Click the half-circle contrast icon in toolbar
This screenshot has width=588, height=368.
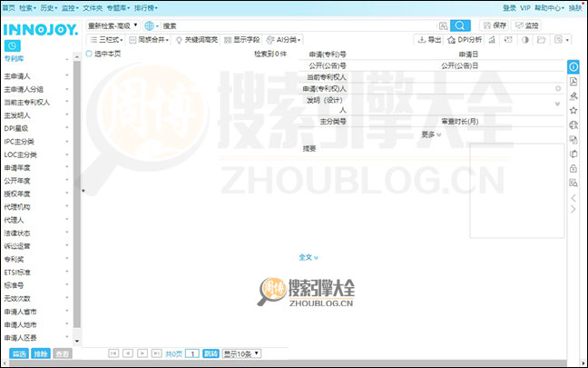point(525,39)
